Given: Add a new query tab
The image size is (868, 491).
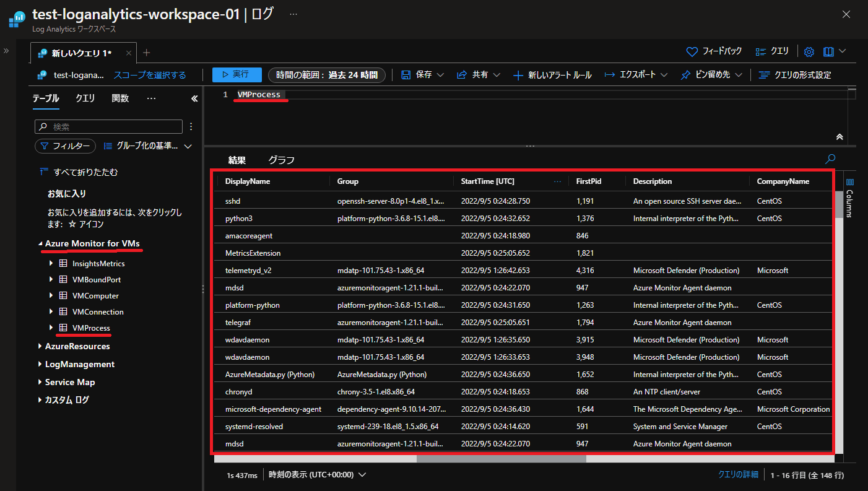Looking at the screenshot, I should [x=147, y=53].
